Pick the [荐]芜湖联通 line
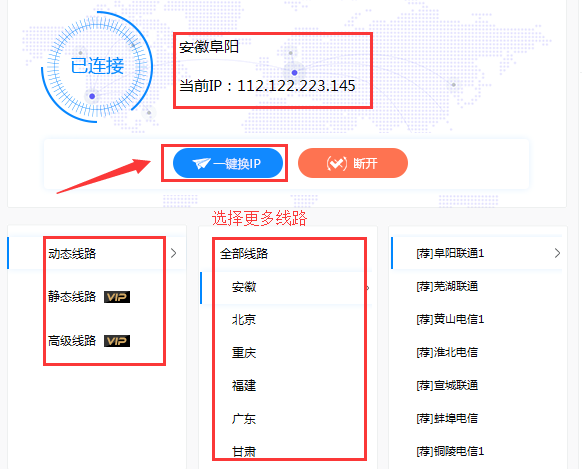Image resolution: width=582 pixels, height=469 pixels. tap(447, 286)
